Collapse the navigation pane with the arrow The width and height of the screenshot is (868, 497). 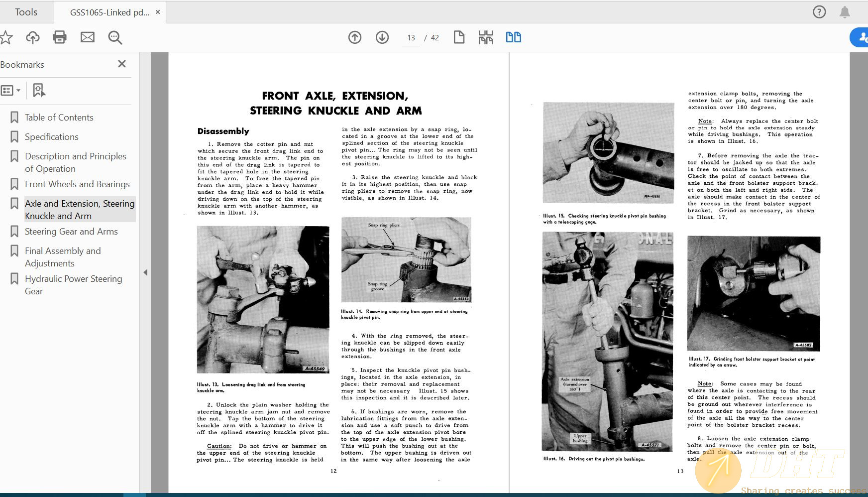pos(145,272)
